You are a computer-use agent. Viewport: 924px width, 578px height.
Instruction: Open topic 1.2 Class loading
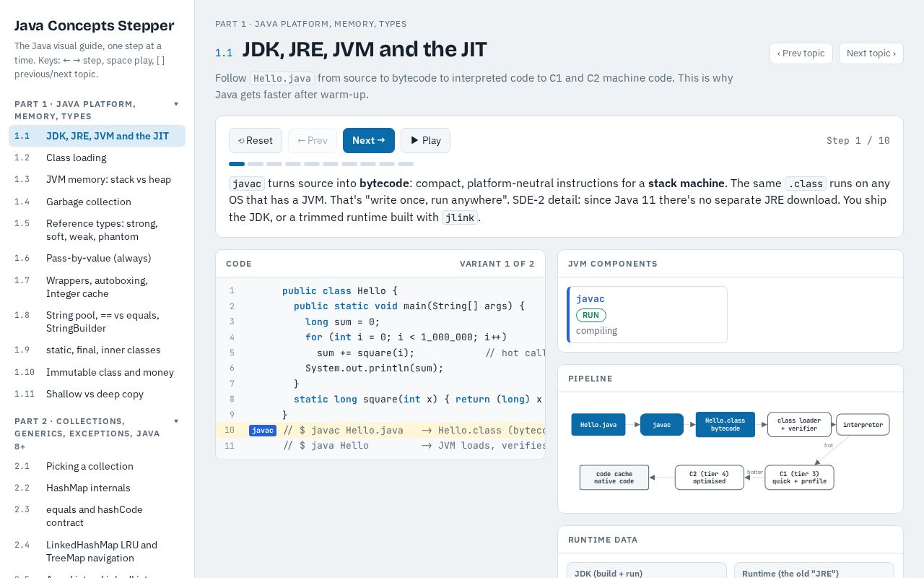point(97,158)
